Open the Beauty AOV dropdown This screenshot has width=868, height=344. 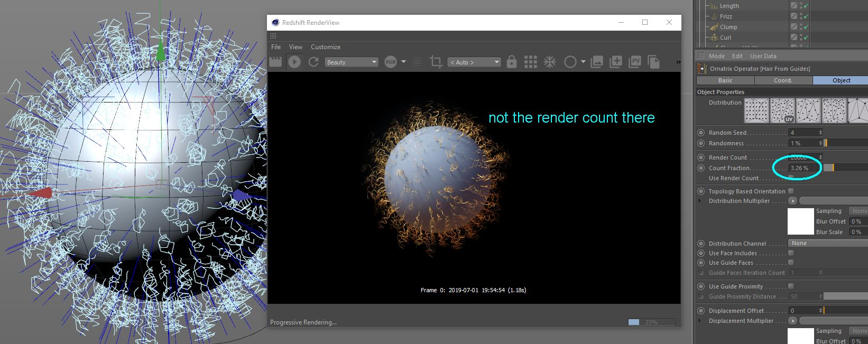(x=352, y=62)
